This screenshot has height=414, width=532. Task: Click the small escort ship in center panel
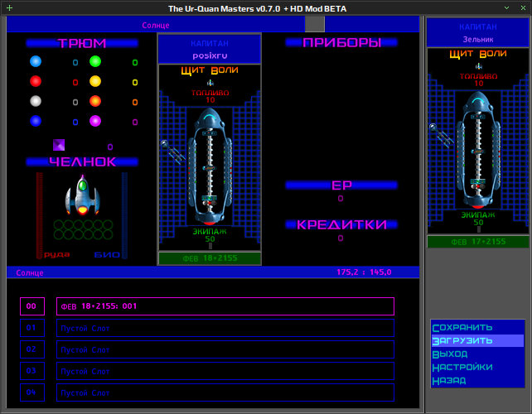172,152
